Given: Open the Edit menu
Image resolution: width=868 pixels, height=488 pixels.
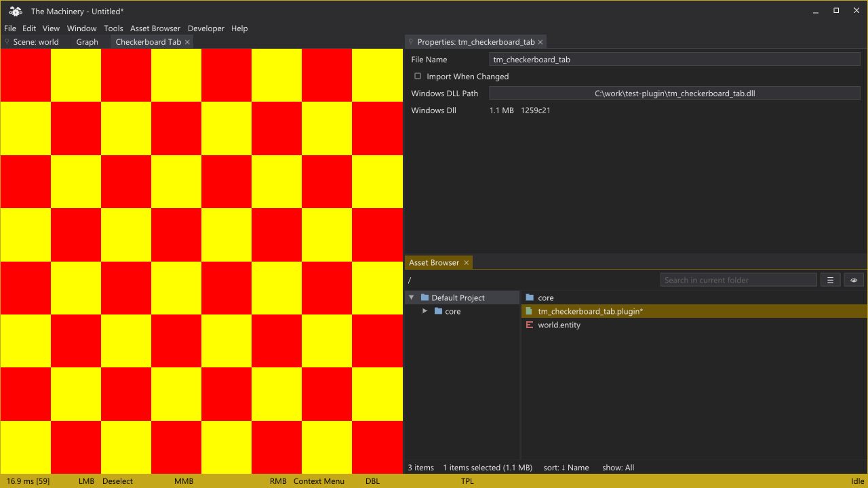Looking at the screenshot, I should 29,28.
